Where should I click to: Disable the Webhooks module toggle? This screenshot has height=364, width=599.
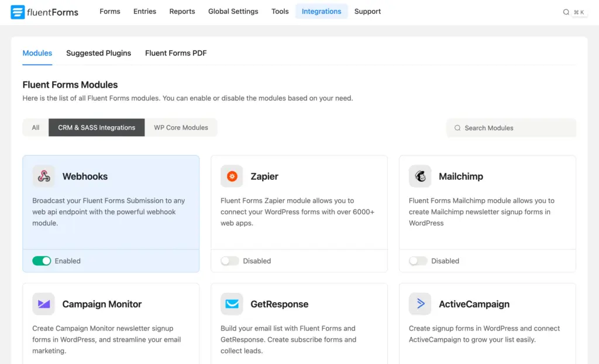(x=42, y=261)
